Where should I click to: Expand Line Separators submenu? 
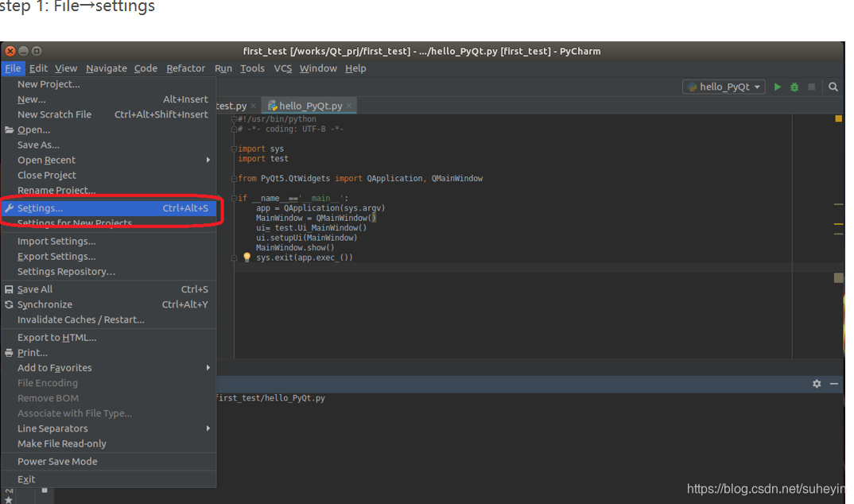[109, 428]
